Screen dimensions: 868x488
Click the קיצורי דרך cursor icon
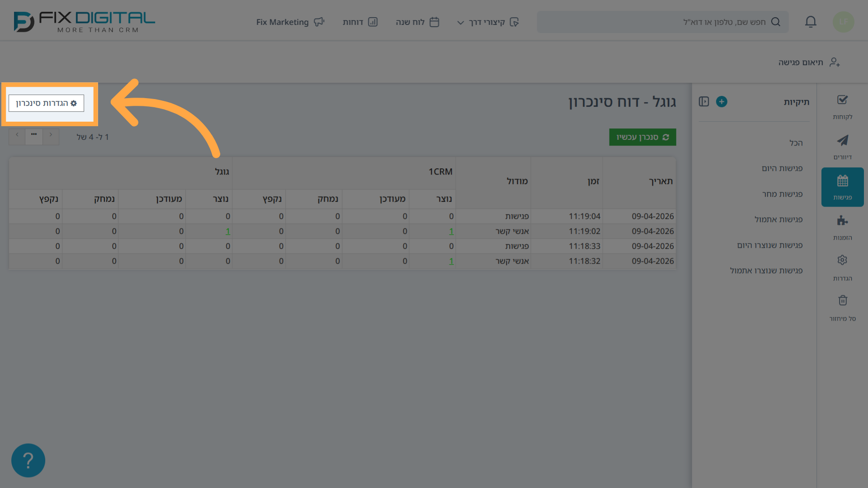(514, 22)
